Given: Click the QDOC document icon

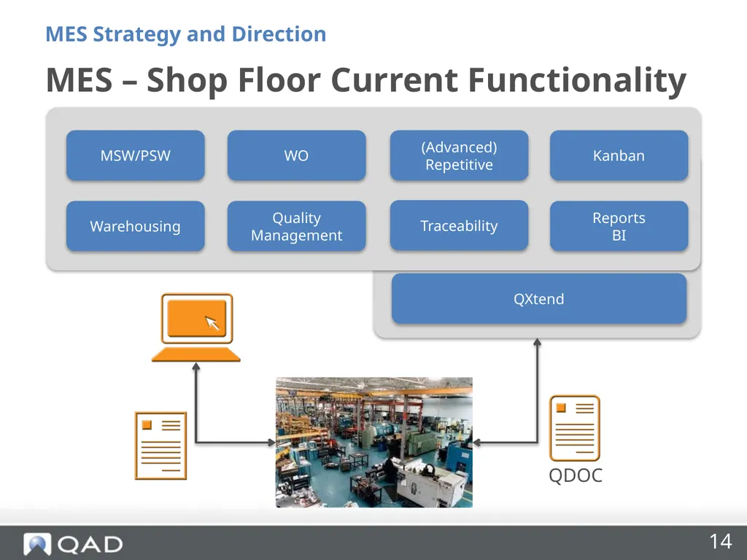Looking at the screenshot, I should (x=575, y=428).
